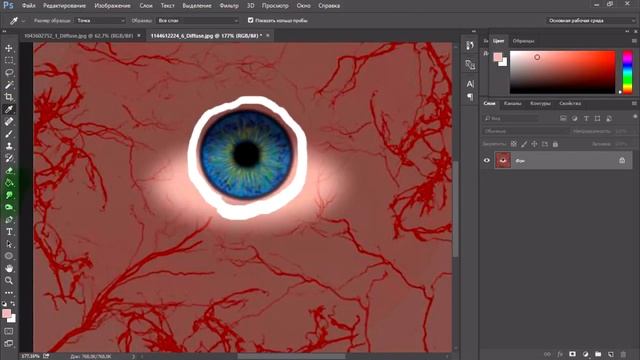640x360 pixels.
Task: Open sample dropdown Все слои
Action: [197, 20]
